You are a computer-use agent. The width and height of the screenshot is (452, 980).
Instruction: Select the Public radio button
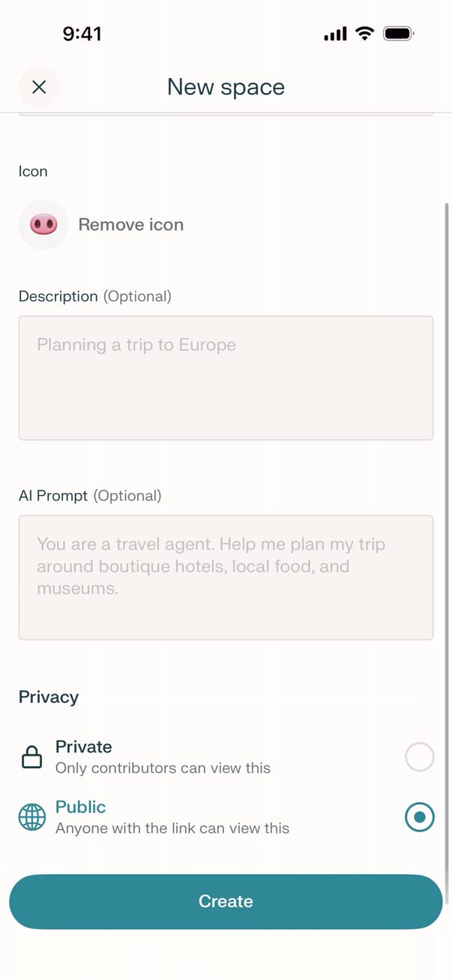click(419, 817)
